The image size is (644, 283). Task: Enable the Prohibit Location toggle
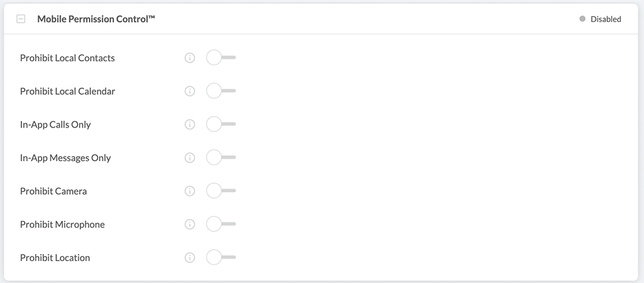[221, 258]
